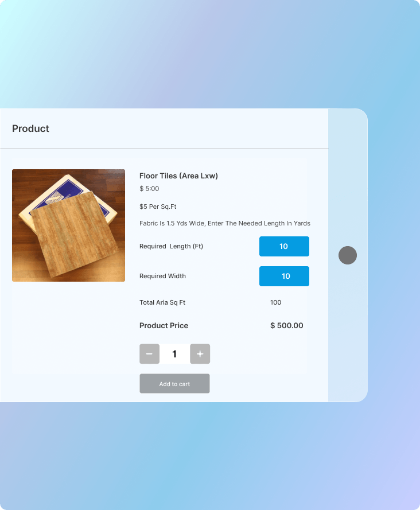
Task: Click the total area value 100
Action: [275, 302]
